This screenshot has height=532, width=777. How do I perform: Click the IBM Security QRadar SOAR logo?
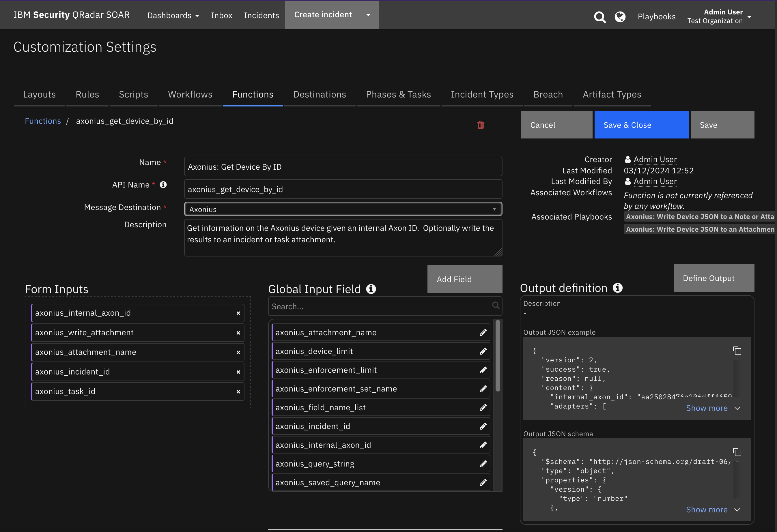click(71, 15)
